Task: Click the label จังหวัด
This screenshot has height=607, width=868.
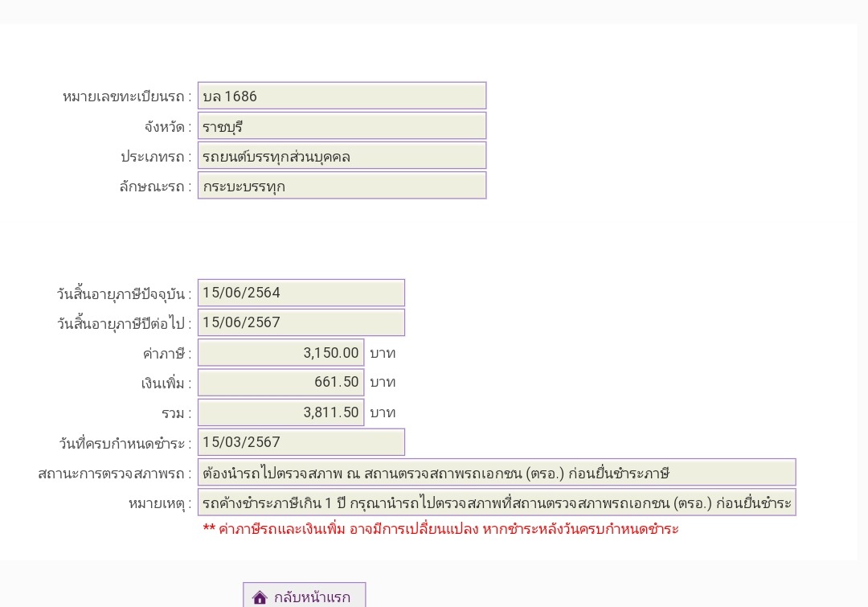Action: point(168,127)
